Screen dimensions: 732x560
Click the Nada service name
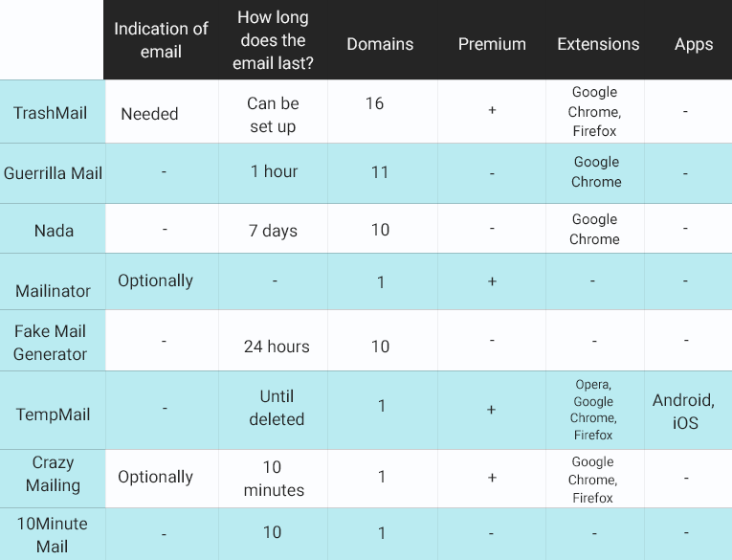54,231
